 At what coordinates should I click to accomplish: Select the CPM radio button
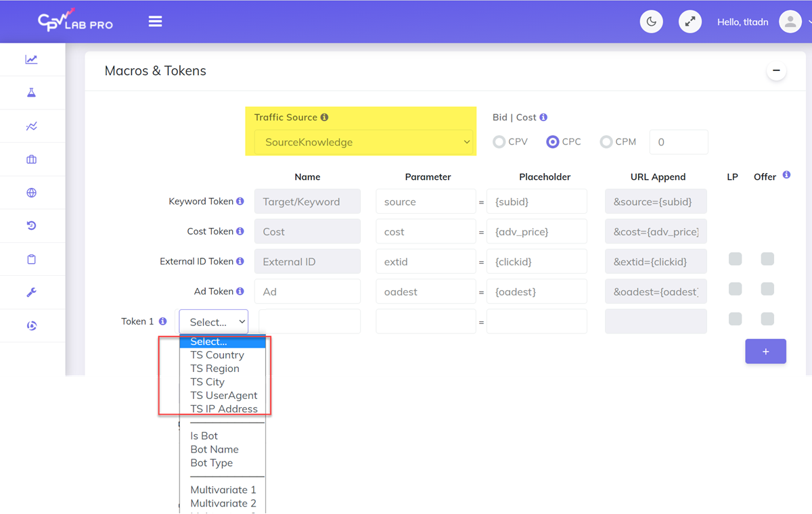606,142
